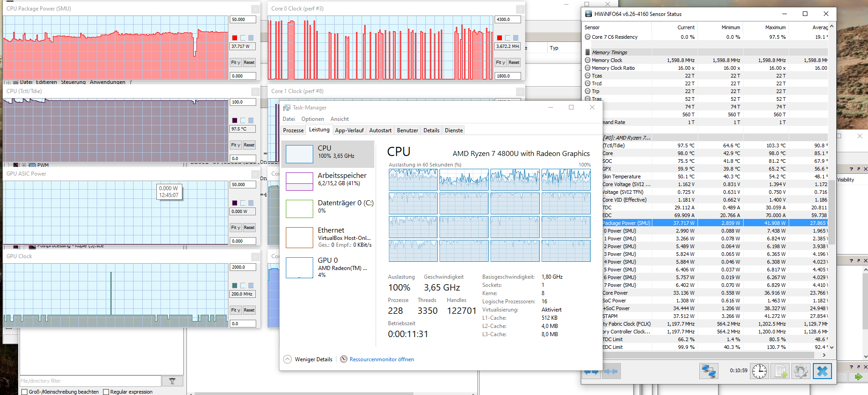
Task: Click HWiNFO vertical scrollbar down arrow
Action: [x=832, y=348]
